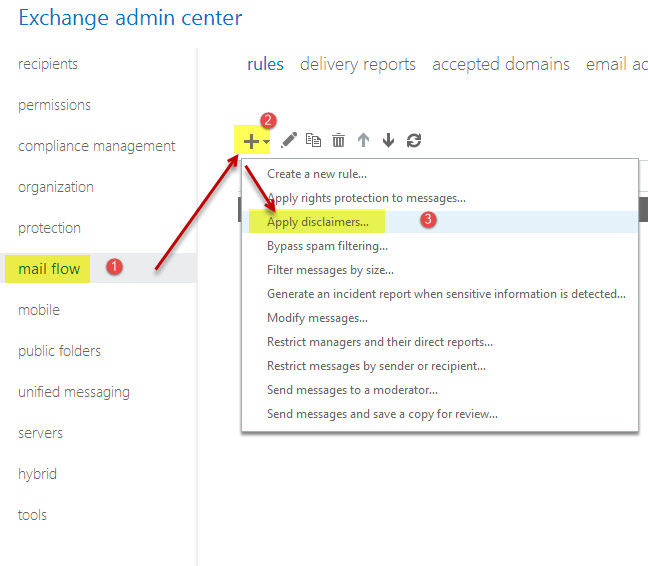Viewport: 648px width, 566px height.
Task: Open the rules tab
Action: coord(265,64)
